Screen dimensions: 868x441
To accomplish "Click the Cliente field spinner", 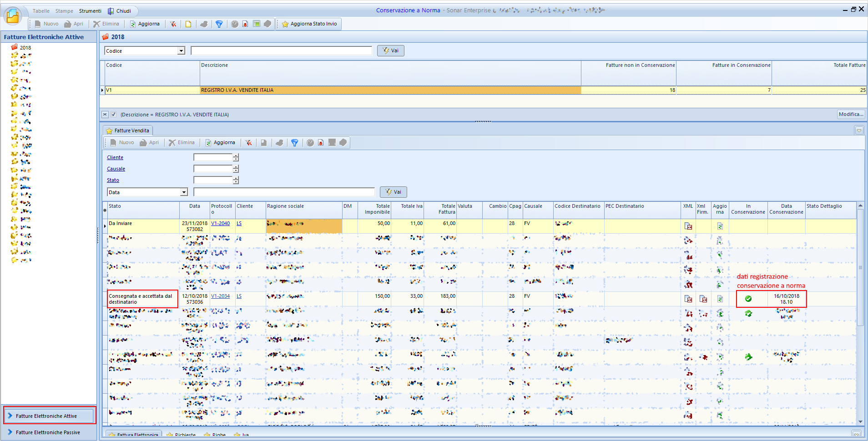I will click(236, 157).
